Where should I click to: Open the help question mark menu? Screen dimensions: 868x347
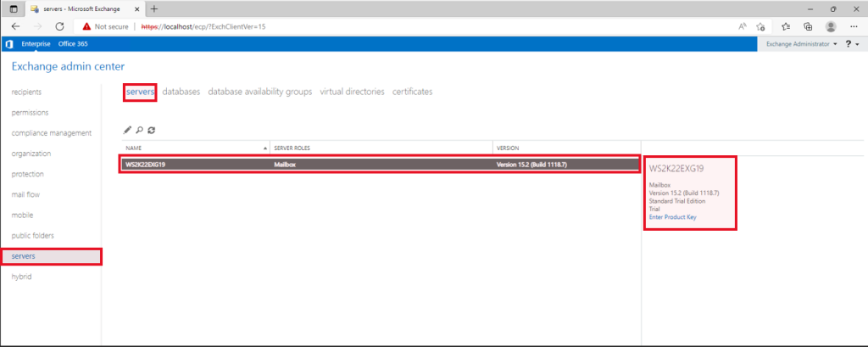852,44
